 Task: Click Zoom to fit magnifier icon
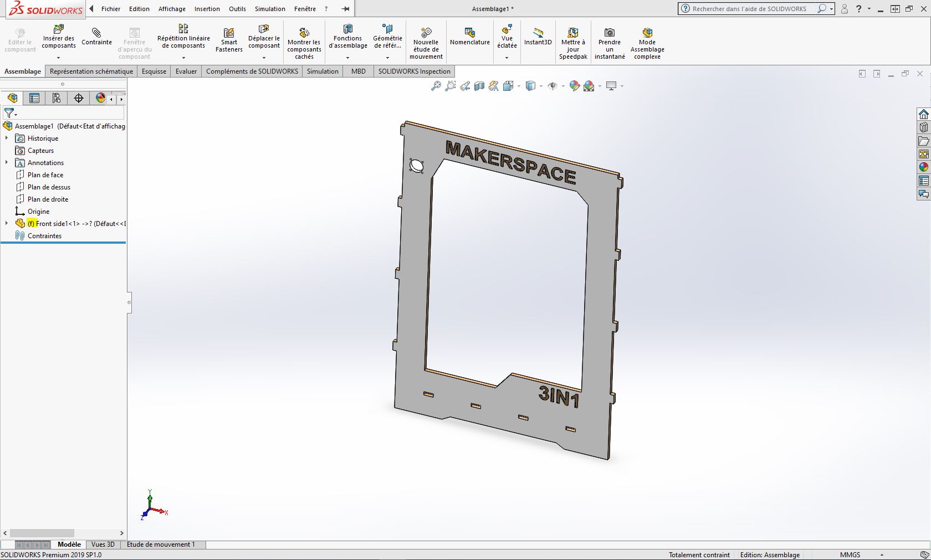[436, 86]
